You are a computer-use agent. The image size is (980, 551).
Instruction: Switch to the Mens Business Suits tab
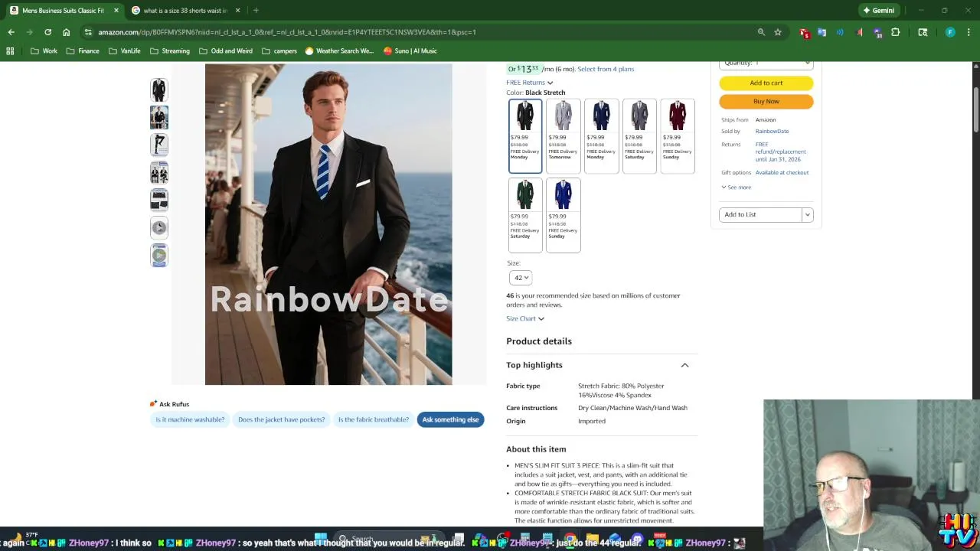click(x=64, y=11)
